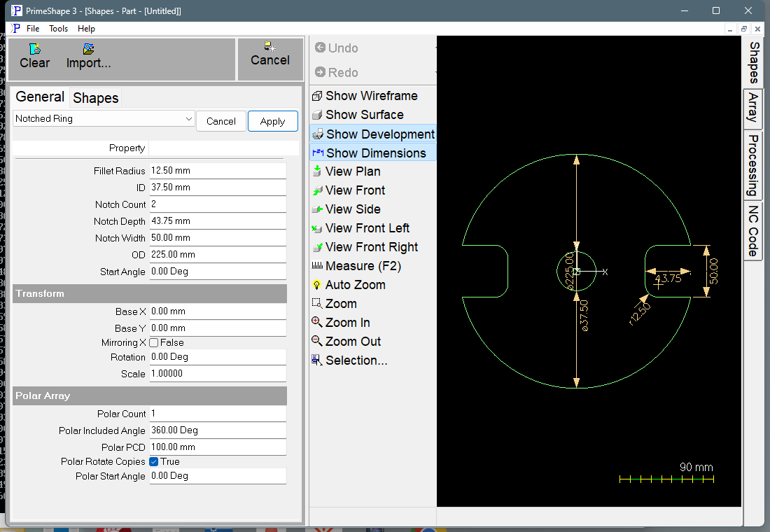Run Auto Zoom on the drawing
This screenshot has height=532, width=770.
349,285
